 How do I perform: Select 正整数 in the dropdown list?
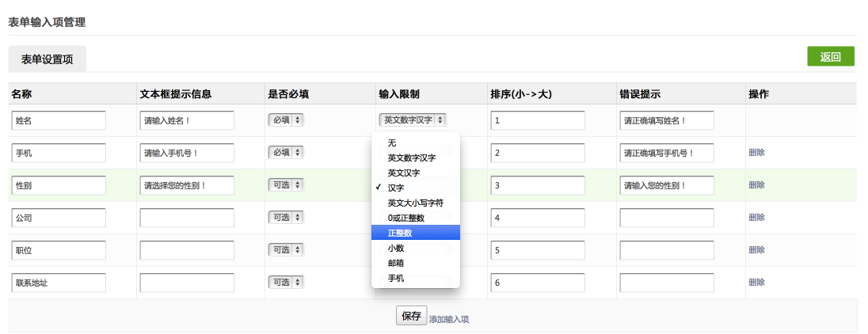click(x=415, y=233)
